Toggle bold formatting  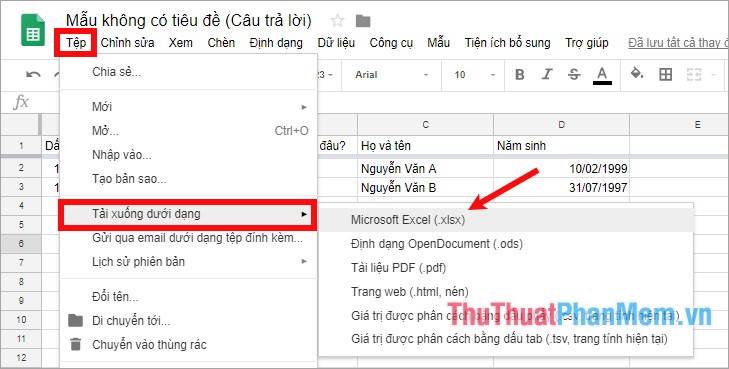click(520, 74)
